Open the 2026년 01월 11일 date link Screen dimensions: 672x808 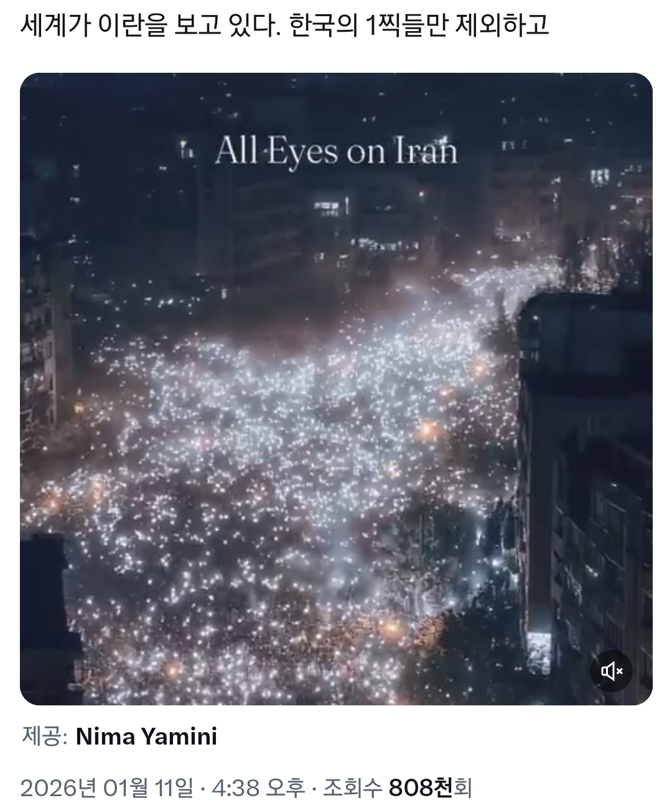pos(107,788)
